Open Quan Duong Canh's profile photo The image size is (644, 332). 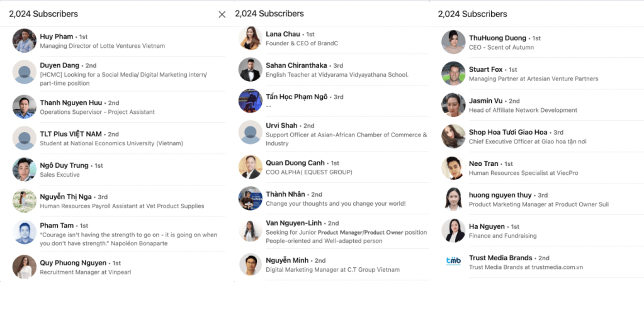(x=251, y=167)
